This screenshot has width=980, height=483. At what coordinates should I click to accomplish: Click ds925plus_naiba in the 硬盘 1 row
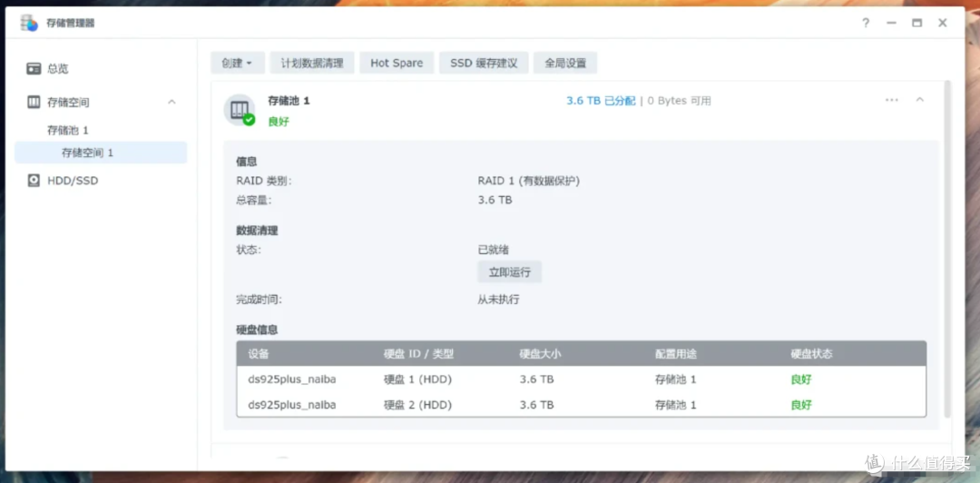[x=292, y=379]
